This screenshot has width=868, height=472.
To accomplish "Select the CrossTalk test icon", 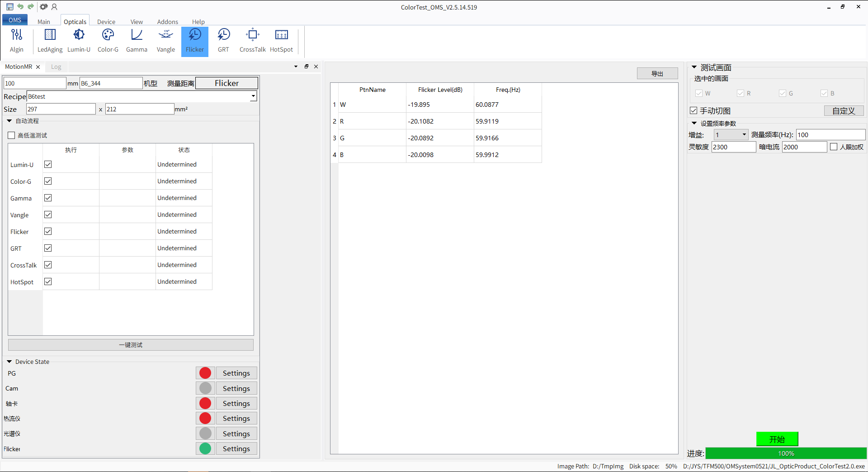I will coord(252,41).
